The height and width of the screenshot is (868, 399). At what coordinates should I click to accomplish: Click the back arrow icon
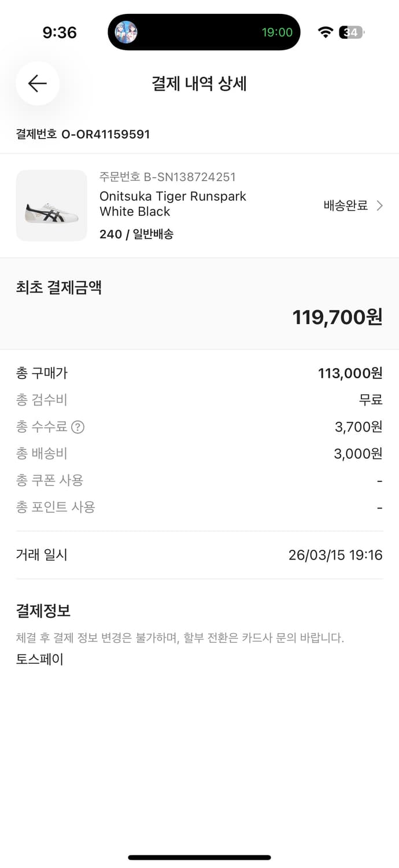pyautogui.click(x=37, y=83)
